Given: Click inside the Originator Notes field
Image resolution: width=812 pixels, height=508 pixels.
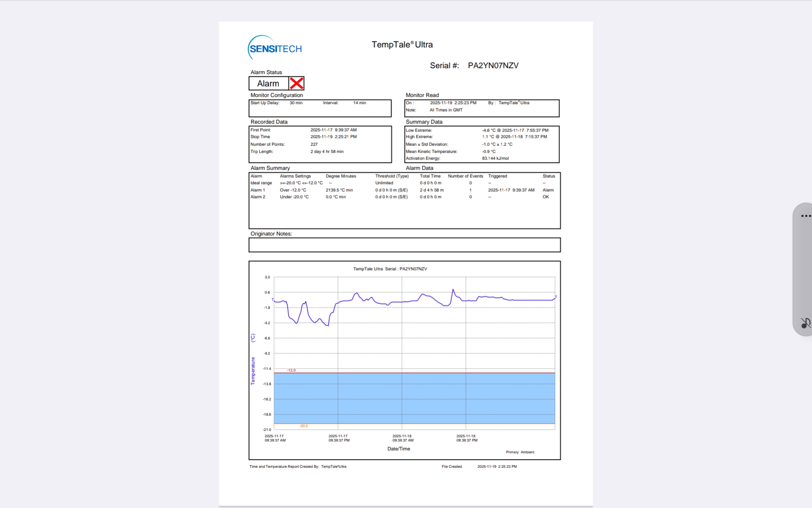Looking at the screenshot, I should [404, 245].
